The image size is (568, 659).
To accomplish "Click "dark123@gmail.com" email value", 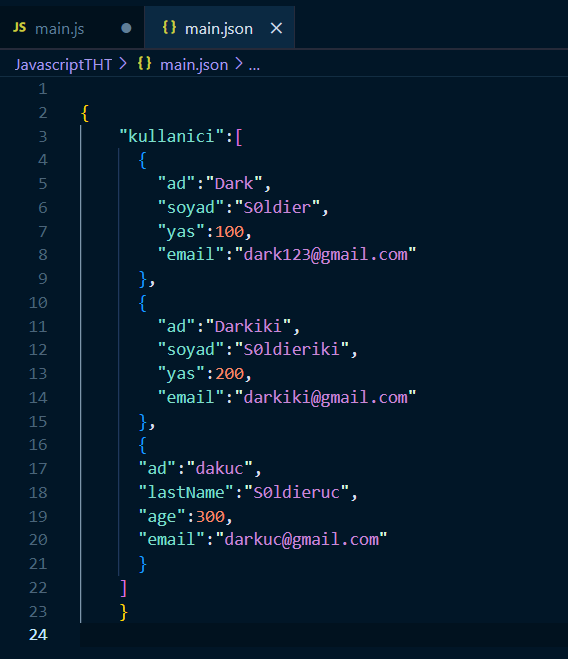I will 325,255.
